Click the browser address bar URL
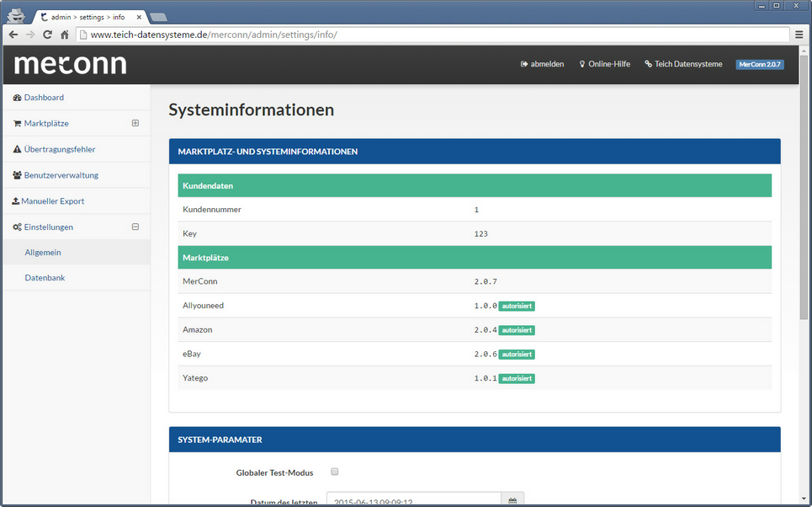The width and height of the screenshot is (812, 507). [214, 35]
